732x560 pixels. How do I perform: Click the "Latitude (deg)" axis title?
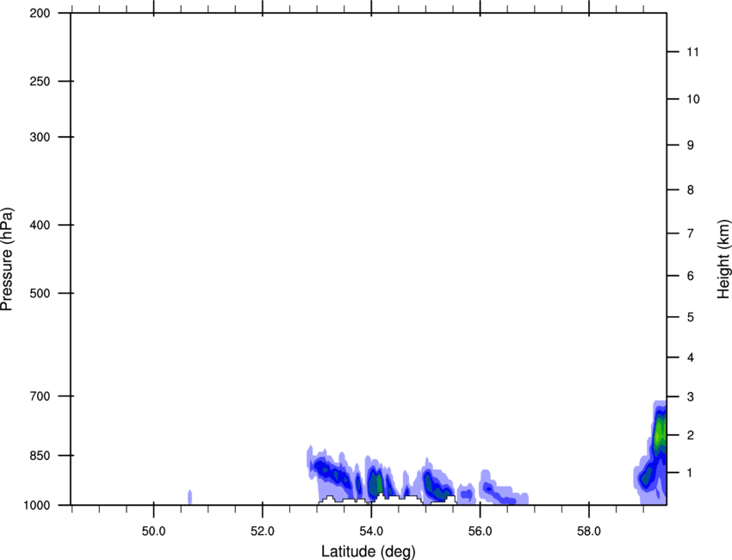368,550
